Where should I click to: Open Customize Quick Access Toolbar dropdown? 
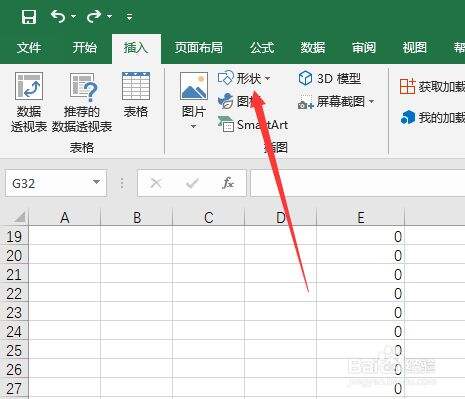(x=130, y=16)
